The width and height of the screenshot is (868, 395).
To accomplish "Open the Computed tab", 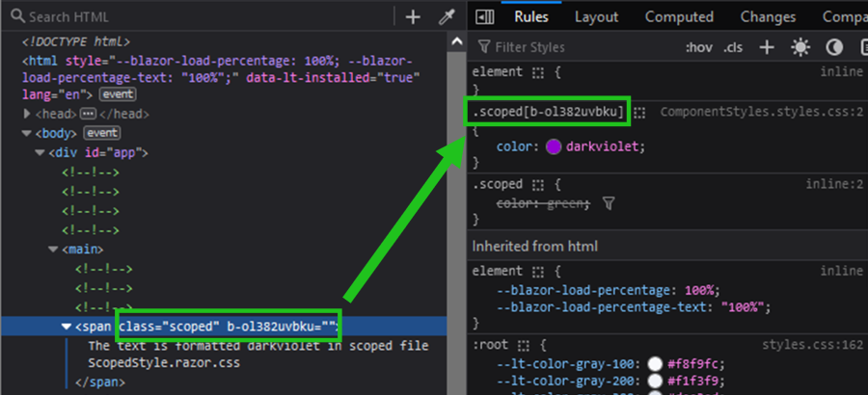I will click(x=679, y=17).
